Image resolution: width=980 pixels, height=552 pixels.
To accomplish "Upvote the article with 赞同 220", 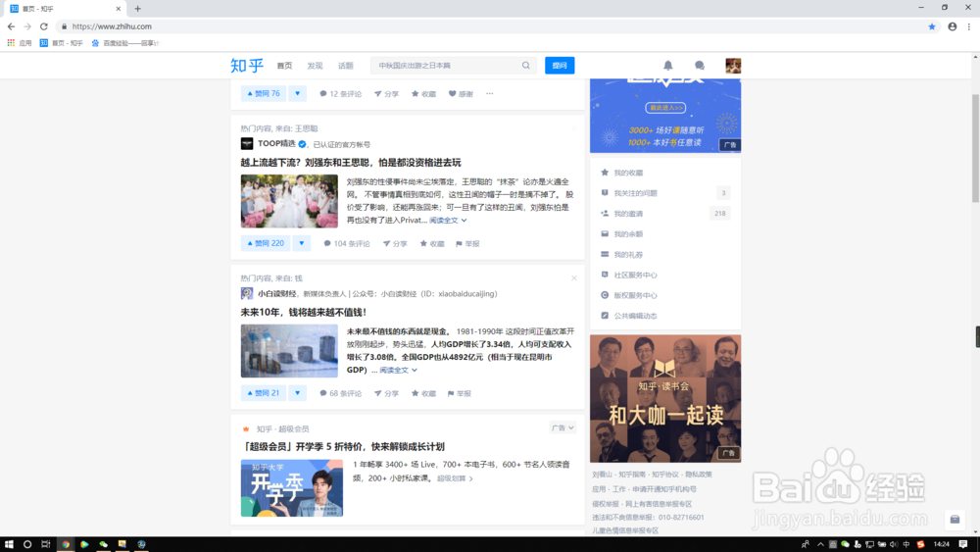I will click(266, 243).
